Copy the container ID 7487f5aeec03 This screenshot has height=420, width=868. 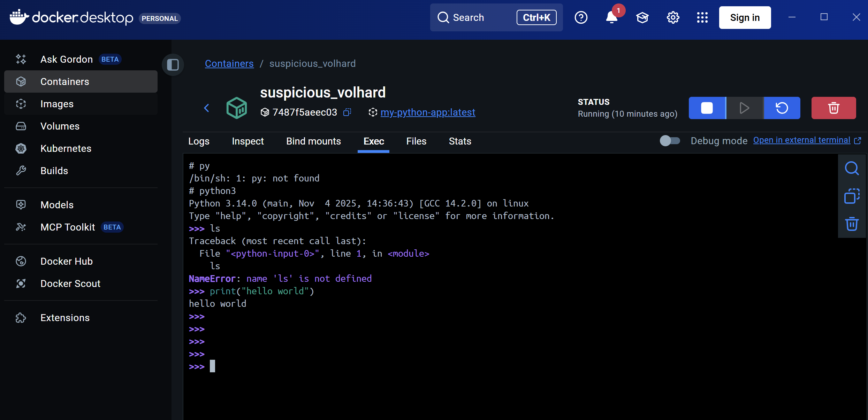[347, 112]
